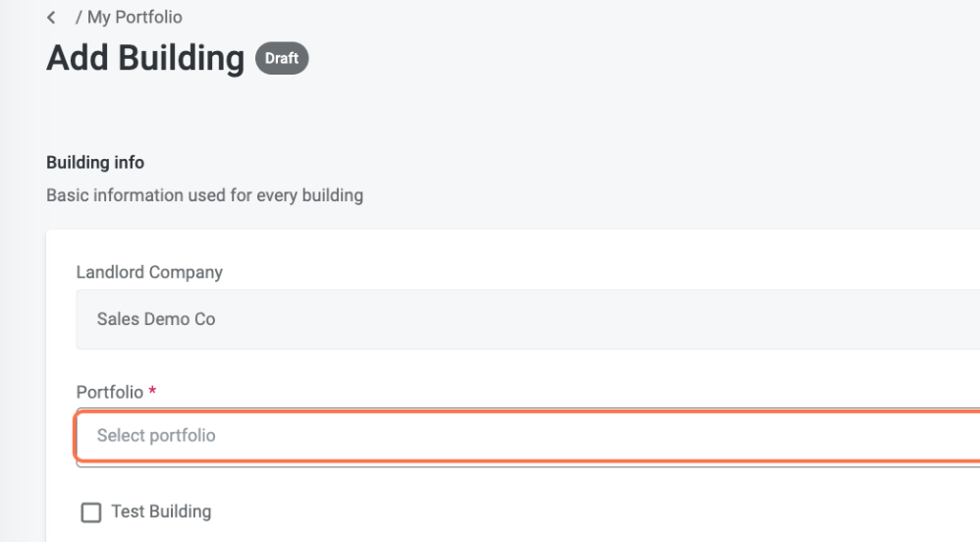Click the breadcrumb slash separator

coord(77,18)
